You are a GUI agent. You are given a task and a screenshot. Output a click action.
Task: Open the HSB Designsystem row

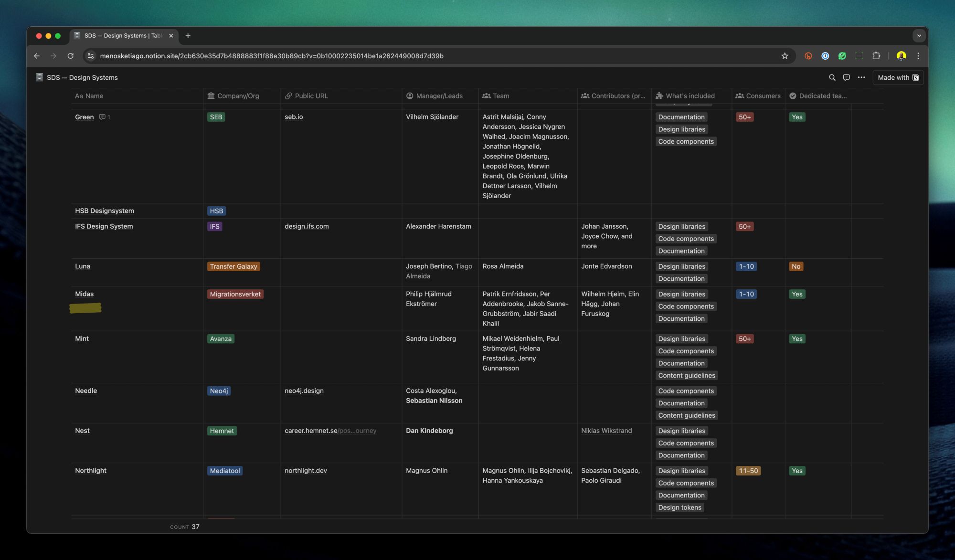click(105, 211)
